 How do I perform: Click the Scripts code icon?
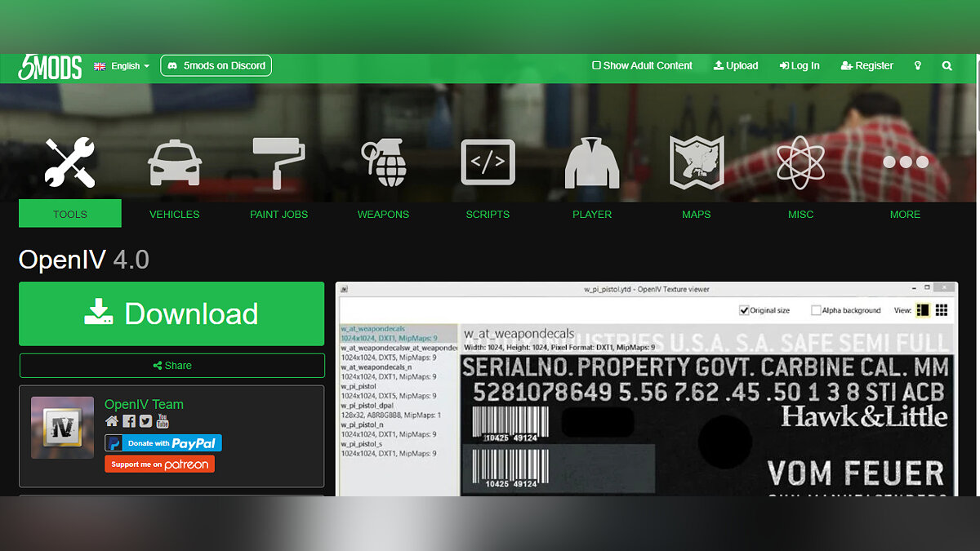(x=488, y=162)
